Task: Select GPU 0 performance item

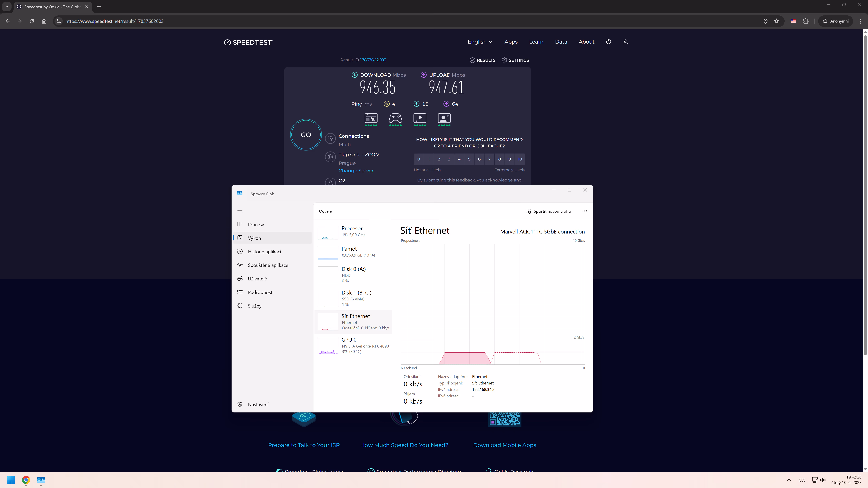Action: click(353, 345)
